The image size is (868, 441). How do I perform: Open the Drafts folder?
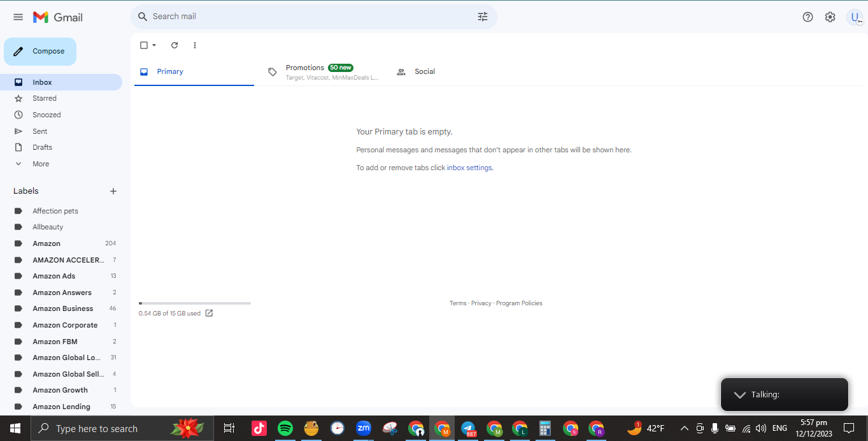tap(61, 147)
